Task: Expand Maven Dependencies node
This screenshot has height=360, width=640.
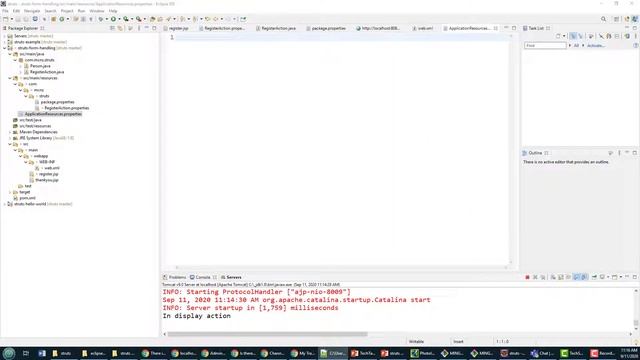Action: [x=10, y=132]
